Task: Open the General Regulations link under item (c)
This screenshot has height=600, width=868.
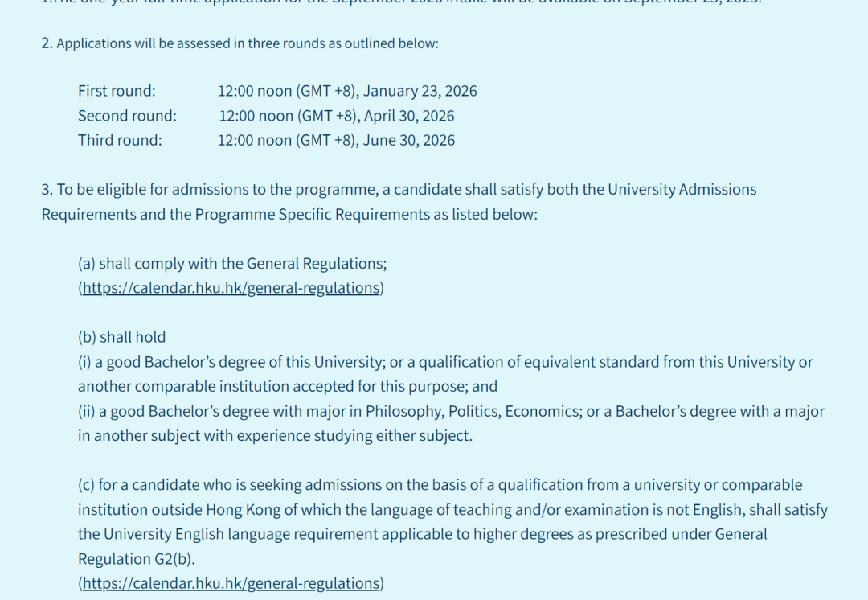Action: (x=231, y=583)
